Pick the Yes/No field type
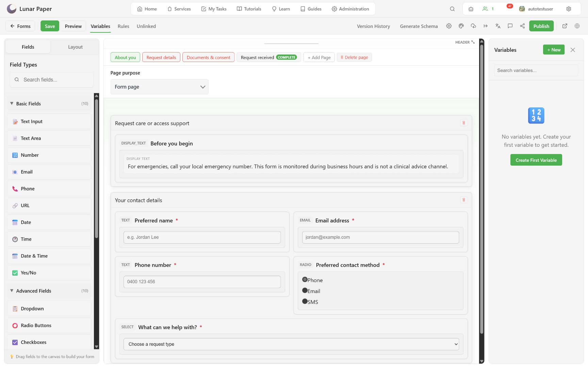This screenshot has width=588, height=368. pyautogui.click(x=49, y=273)
